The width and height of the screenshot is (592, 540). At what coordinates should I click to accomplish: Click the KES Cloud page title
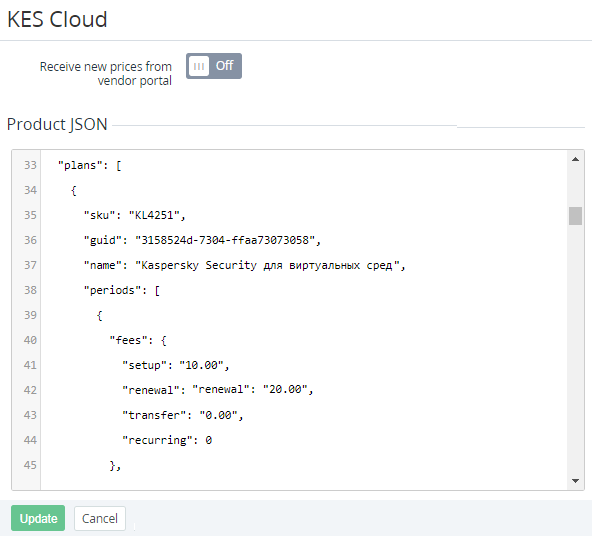57,19
